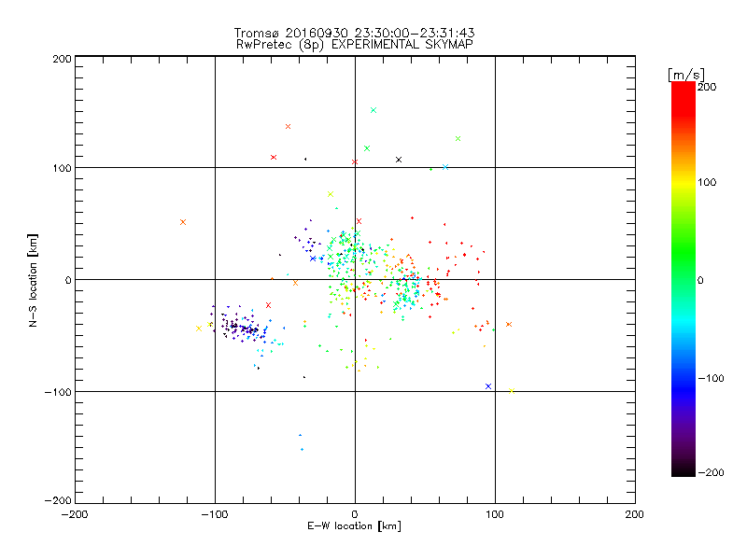Select the topmost teal X marker
Screen dimensions: 747x560
coord(373,110)
